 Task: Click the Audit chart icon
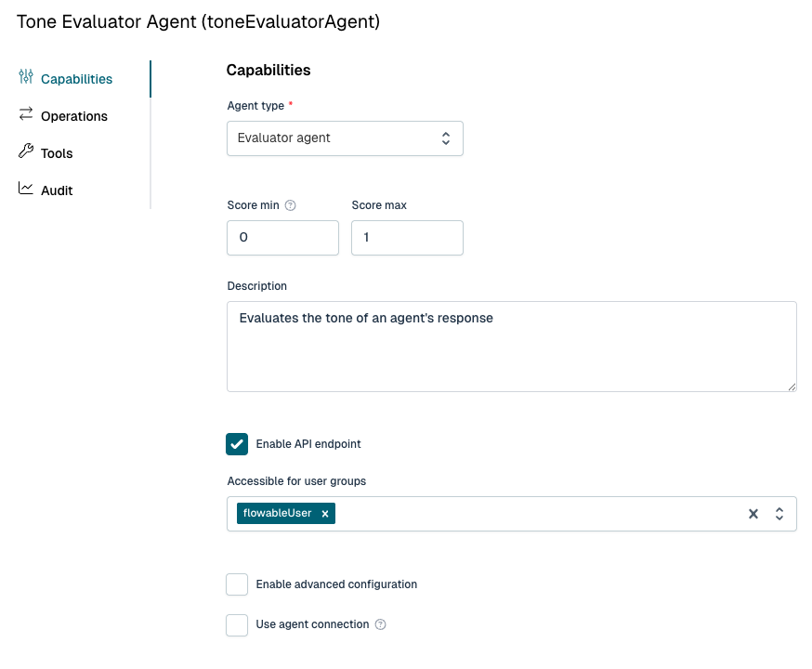pos(26,189)
